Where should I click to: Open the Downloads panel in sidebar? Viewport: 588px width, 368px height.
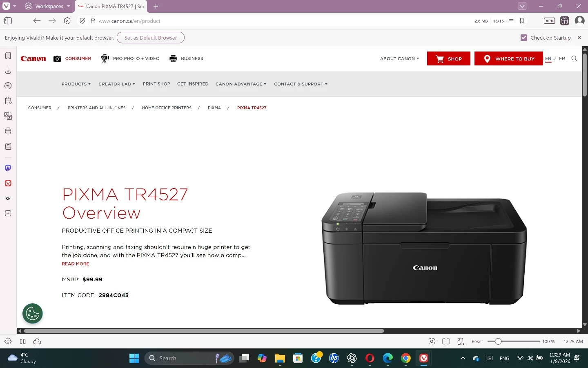pyautogui.click(x=8, y=71)
